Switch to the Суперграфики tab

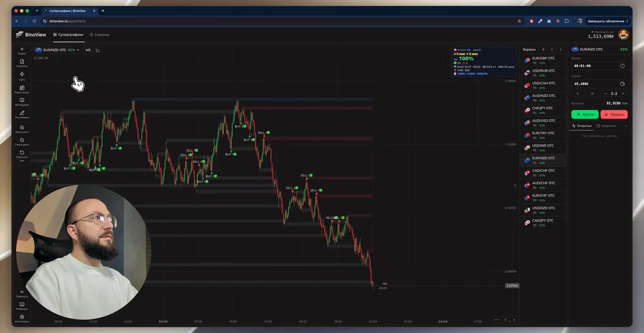coord(68,35)
